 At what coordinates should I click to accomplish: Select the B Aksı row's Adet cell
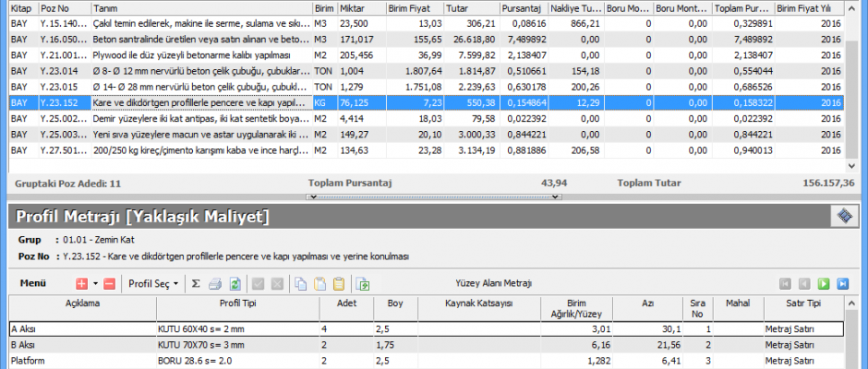pyautogui.click(x=338, y=343)
